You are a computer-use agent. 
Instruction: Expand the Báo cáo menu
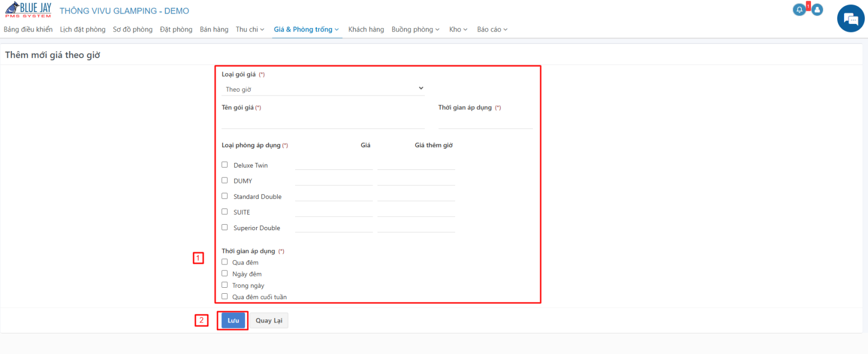492,29
